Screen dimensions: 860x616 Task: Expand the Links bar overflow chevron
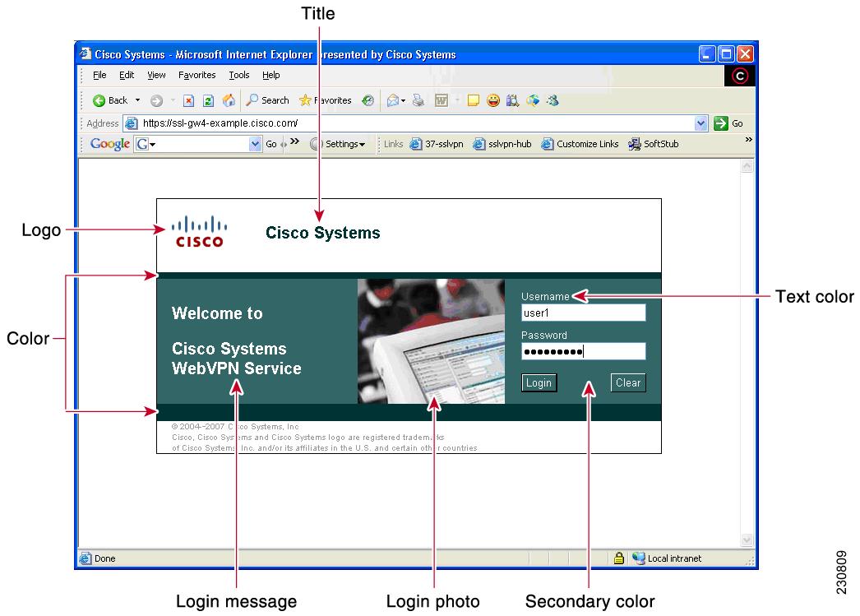tap(749, 140)
